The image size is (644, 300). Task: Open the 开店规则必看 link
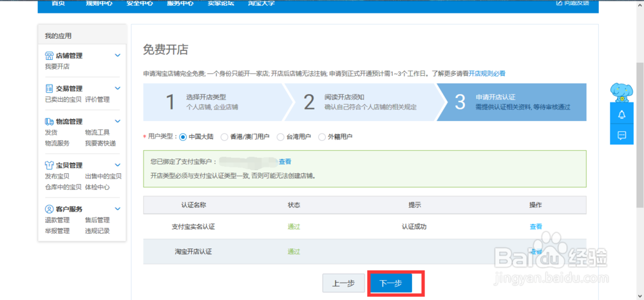click(487, 74)
